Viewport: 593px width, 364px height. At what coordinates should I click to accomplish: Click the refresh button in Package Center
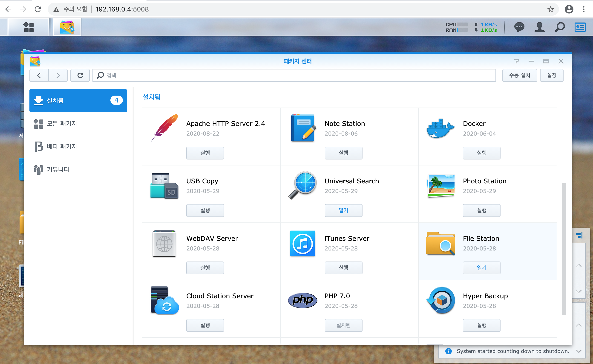click(80, 75)
